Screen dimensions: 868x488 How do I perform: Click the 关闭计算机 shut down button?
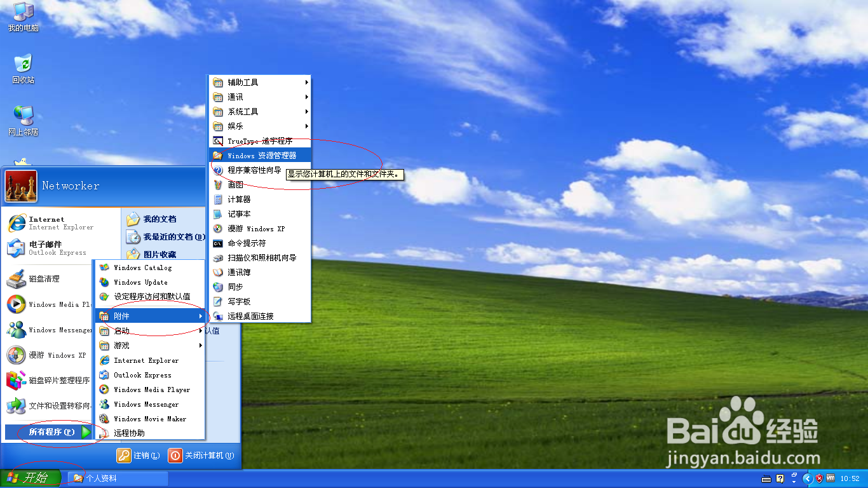point(201,456)
